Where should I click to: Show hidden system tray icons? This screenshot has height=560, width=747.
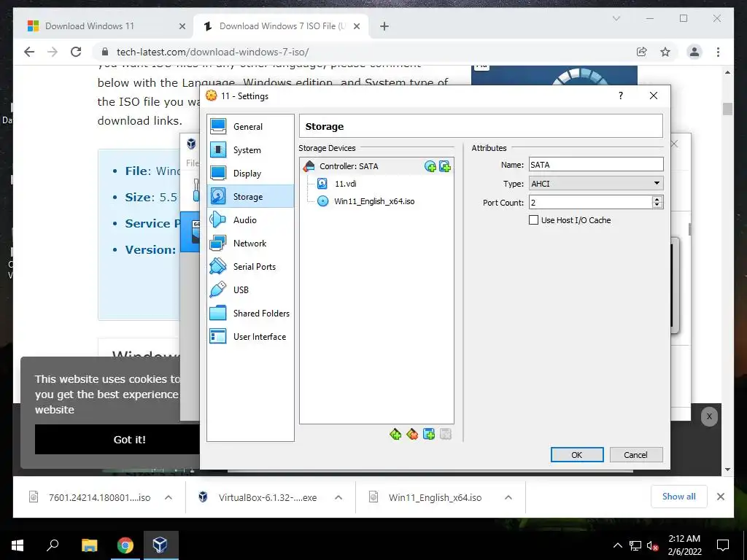point(617,545)
